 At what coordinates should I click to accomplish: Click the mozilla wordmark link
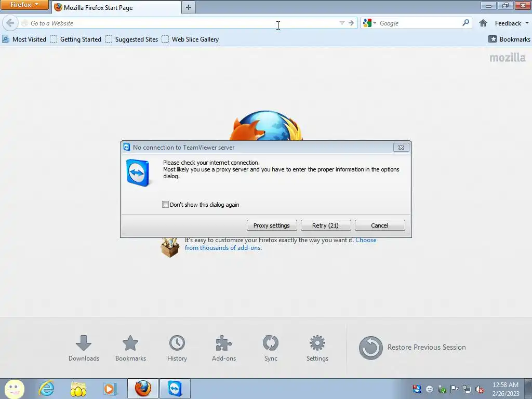508,58
